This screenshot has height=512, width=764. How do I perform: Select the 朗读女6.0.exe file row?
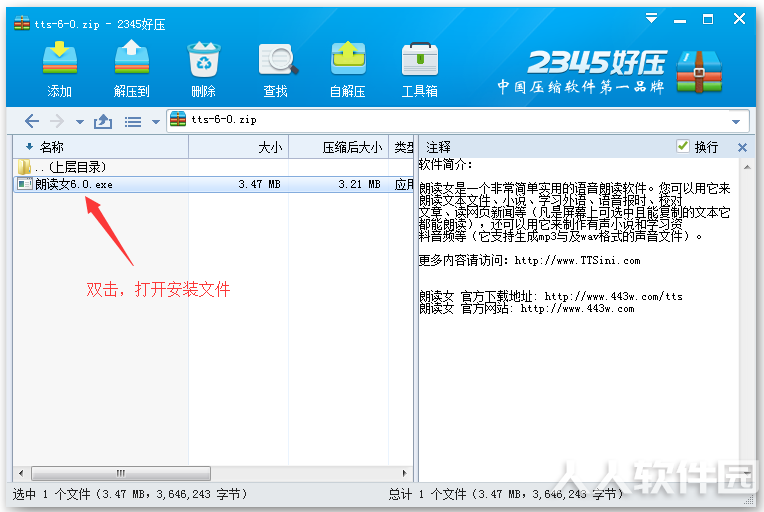click(213, 184)
